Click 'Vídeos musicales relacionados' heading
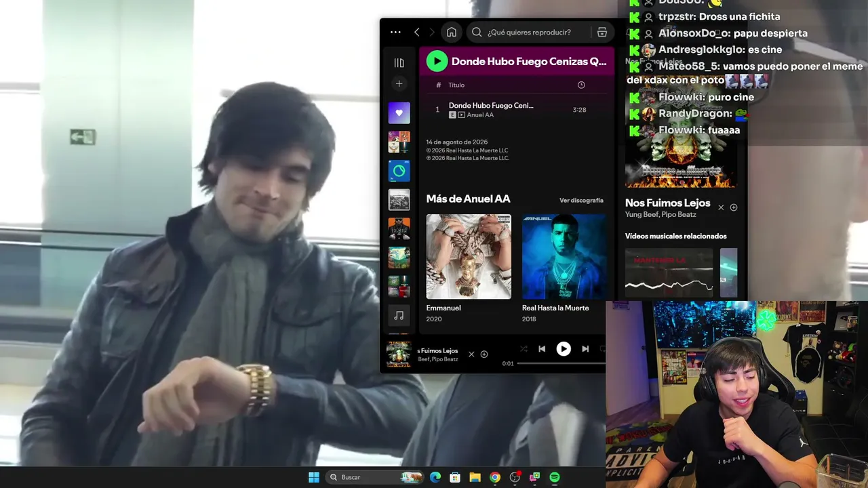868x488 pixels. 676,236
